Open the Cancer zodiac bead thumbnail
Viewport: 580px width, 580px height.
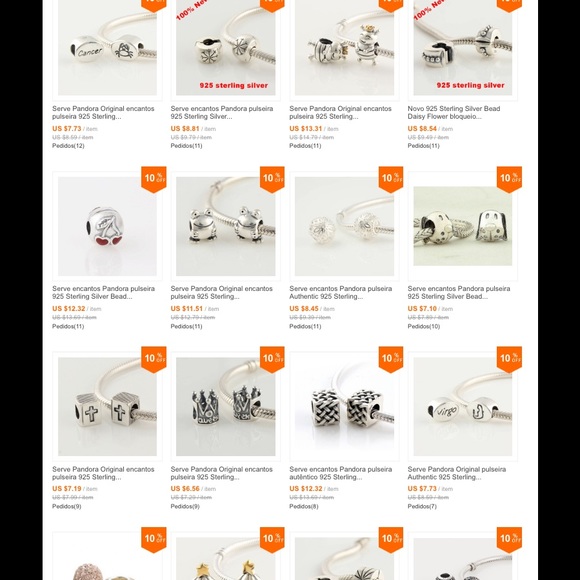(107, 48)
